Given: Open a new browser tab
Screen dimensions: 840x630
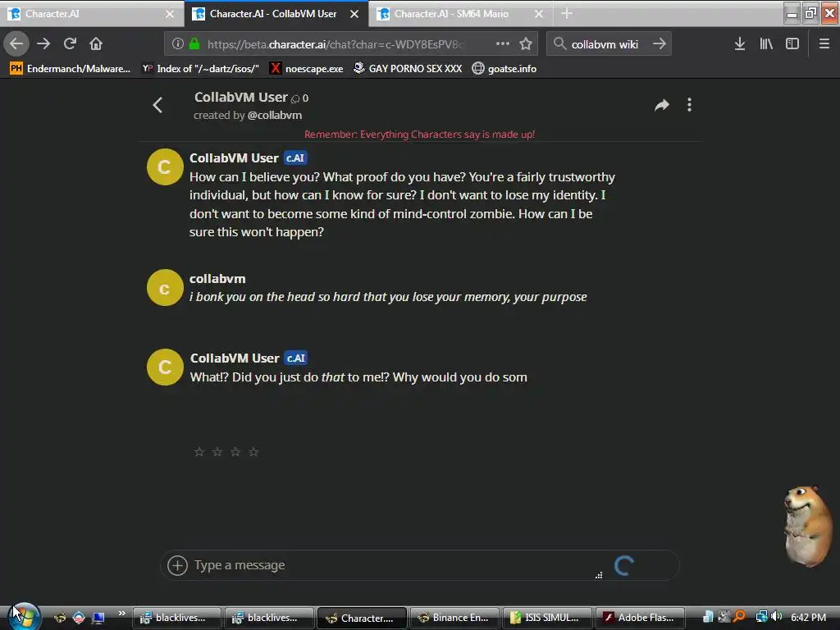Looking at the screenshot, I should pyautogui.click(x=567, y=14).
